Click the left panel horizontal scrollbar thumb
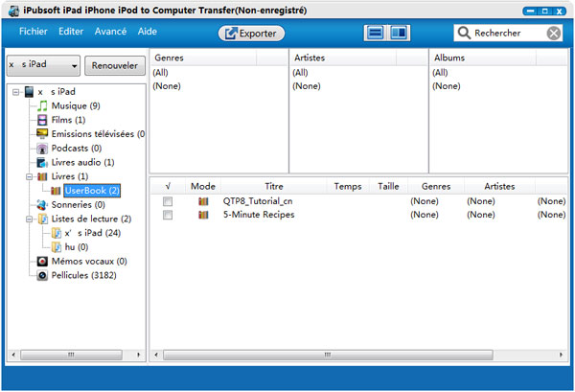Viewport: 575px width, 392px height. click(71, 355)
